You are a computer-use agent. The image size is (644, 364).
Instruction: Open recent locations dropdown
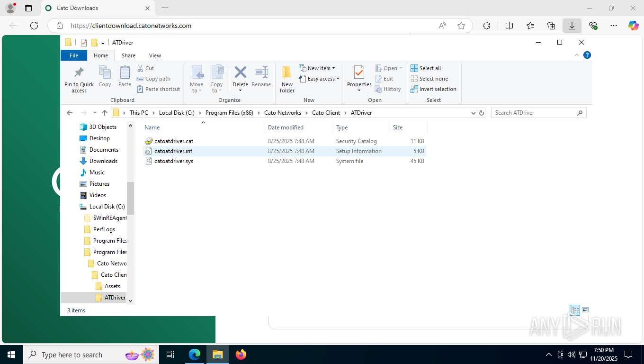[95, 113]
